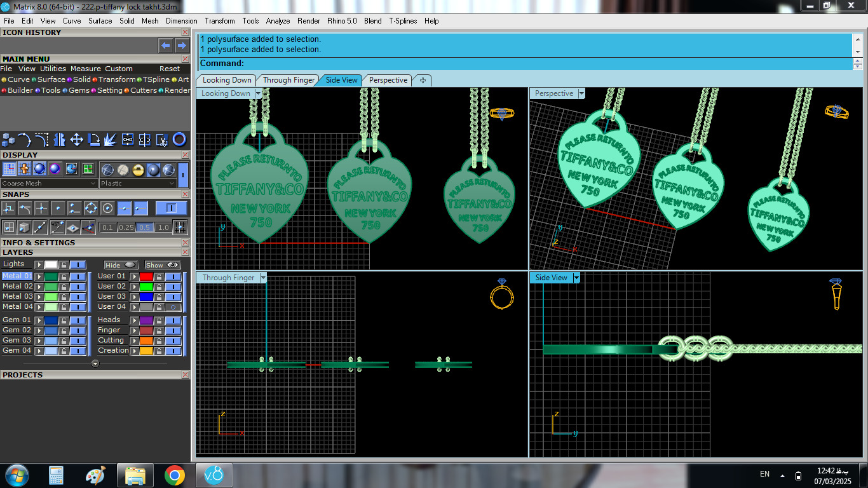Click the Reset button in Main Menu
868x488 pixels.
pos(170,69)
